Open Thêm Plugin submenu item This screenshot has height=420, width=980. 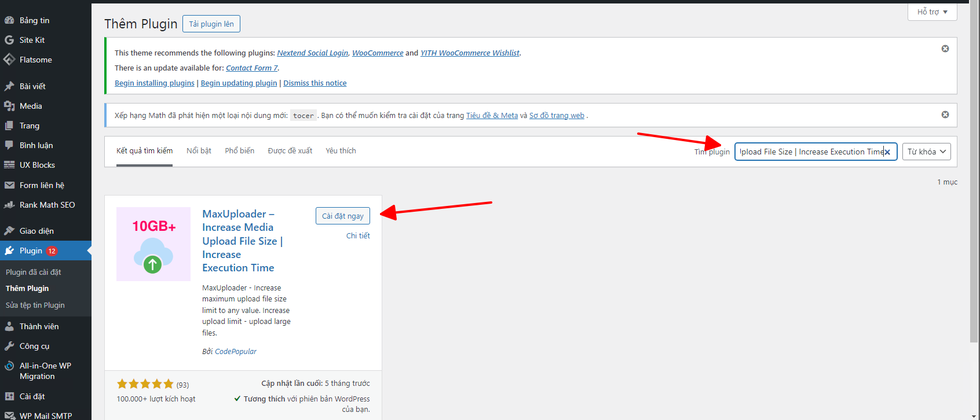click(27, 288)
